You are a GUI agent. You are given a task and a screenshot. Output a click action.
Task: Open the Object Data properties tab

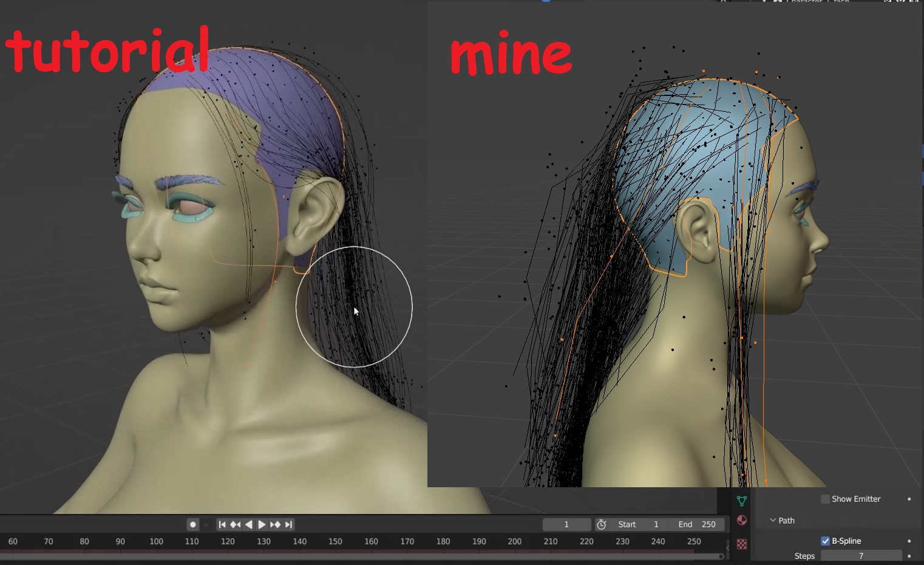click(x=741, y=501)
